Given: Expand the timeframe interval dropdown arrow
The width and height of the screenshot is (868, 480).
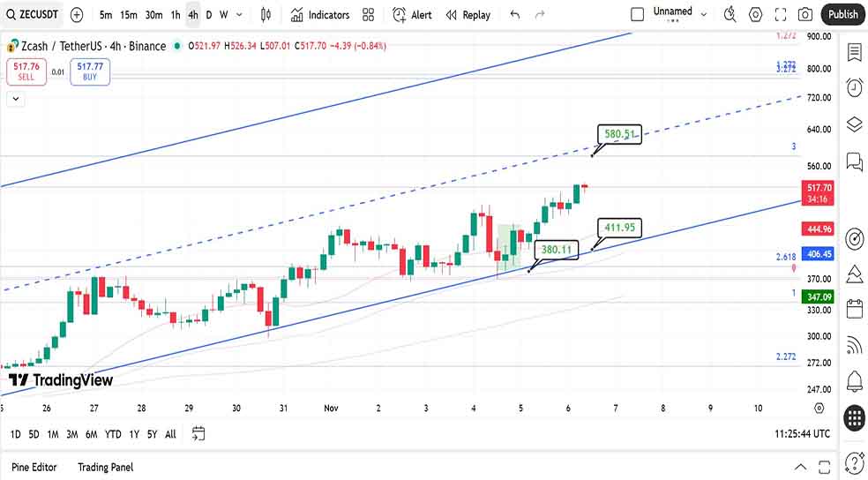Looking at the screenshot, I should [239, 15].
